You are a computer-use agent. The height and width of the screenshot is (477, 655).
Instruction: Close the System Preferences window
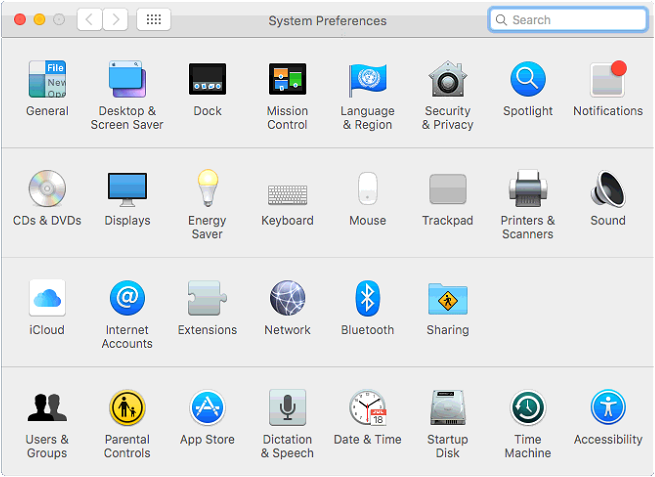pos(20,20)
